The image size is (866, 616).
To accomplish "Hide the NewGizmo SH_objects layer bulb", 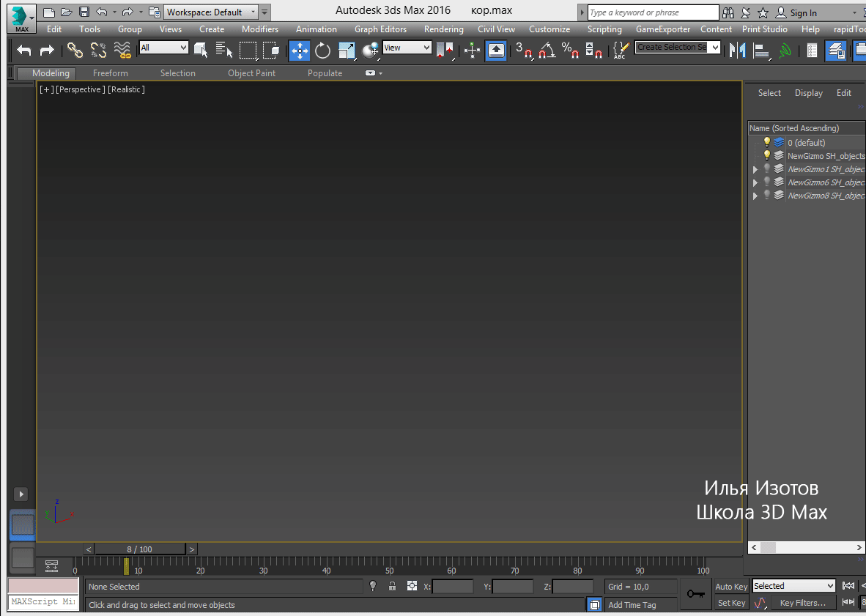I will tap(766, 155).
